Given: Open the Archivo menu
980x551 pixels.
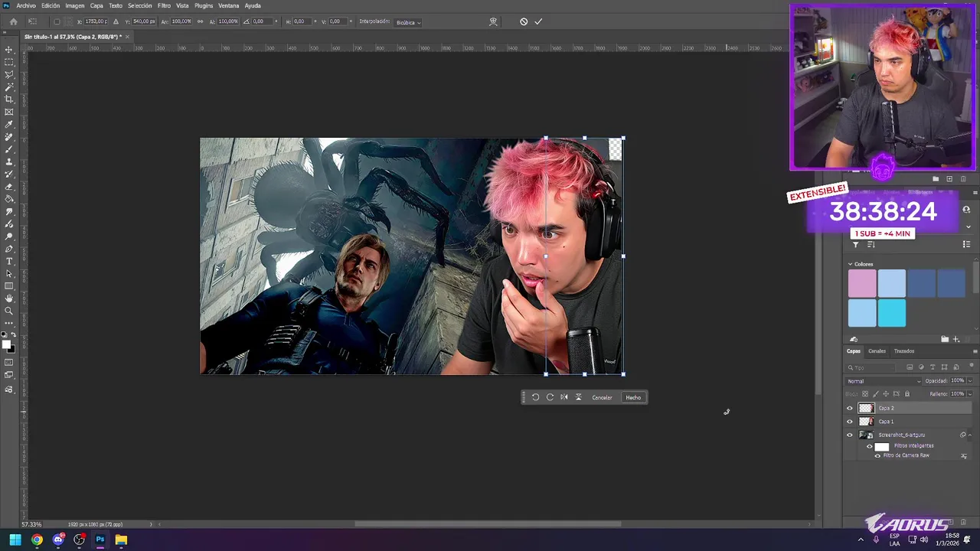Looking at the screenshot, I should (26, 5).
